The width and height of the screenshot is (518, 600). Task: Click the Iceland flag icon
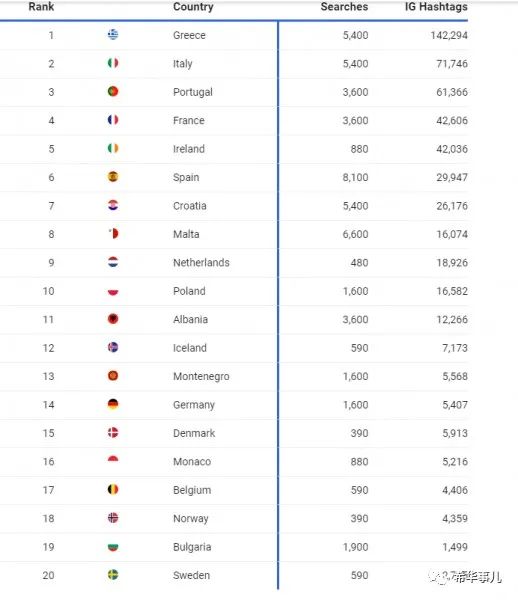click(x=113, y=347)
